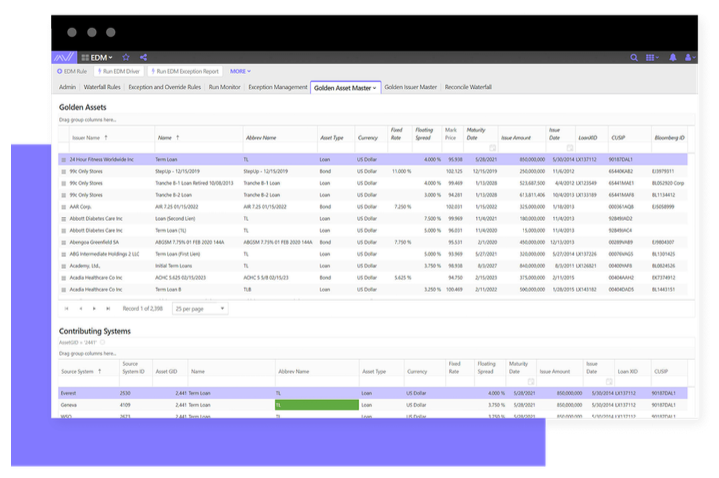
Task: Open the user profile icon
Action: pyautogui.click(x=689, y=57)
